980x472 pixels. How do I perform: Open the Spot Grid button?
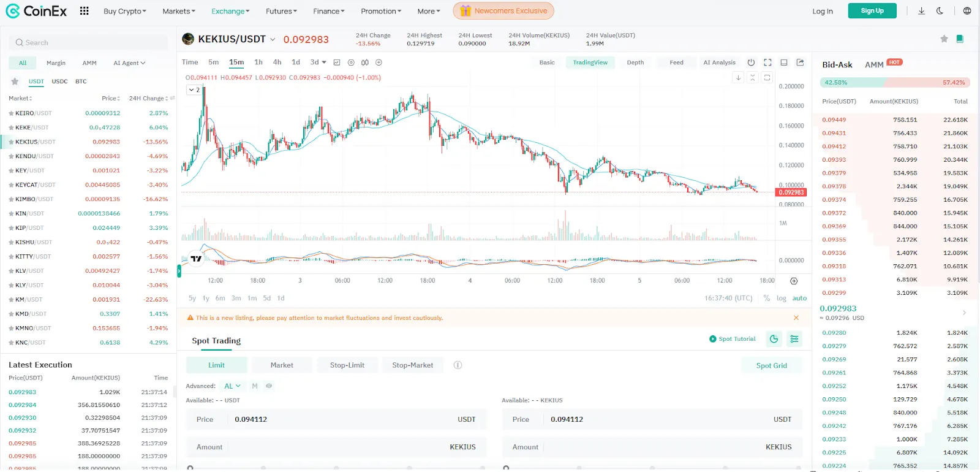coord(772,365)
